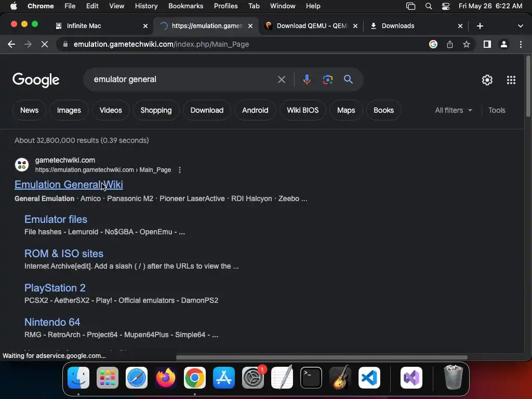Open the Profiles menu

pyautogui.click(x=225, y=6)
